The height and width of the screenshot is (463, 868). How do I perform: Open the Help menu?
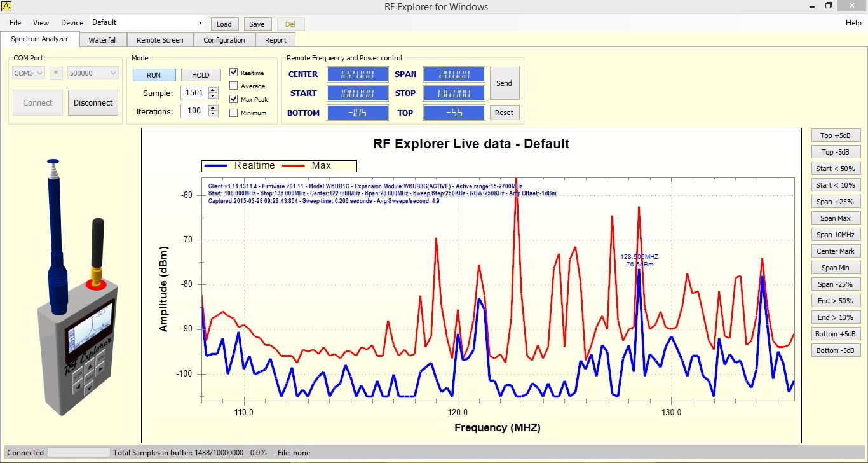pos(853,23)
